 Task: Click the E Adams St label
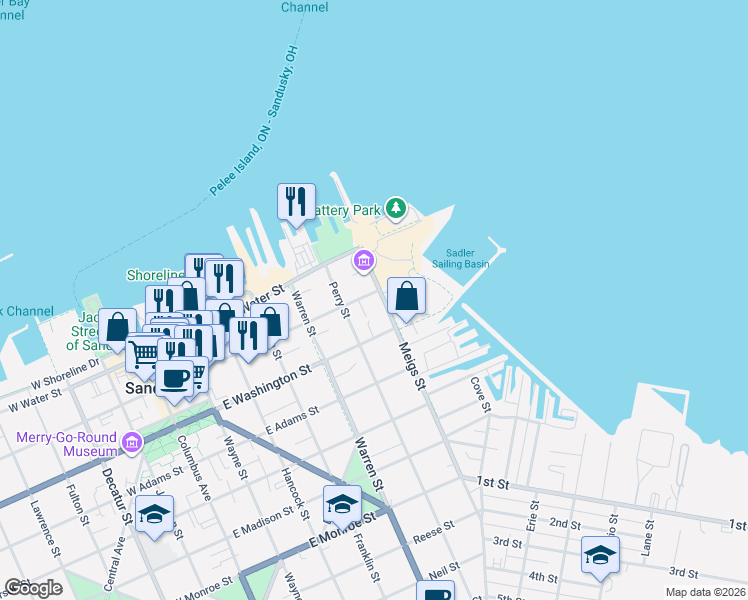[x=292, y=420]
